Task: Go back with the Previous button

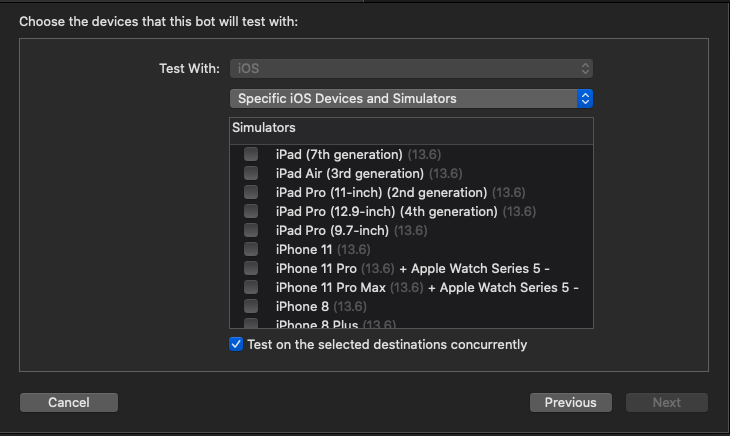Action: tap(571, 402)
